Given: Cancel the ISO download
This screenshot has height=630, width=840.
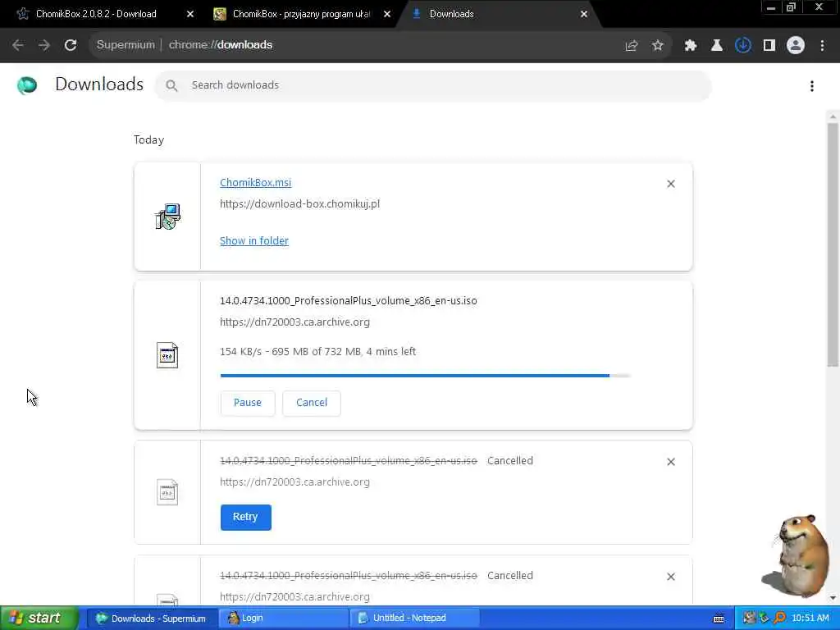Looking at the screenshot, I should [312, 403].
